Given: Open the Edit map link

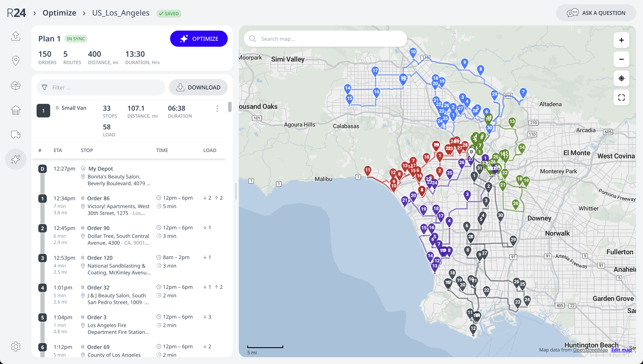Looking at the screenshot, I should pyautogui.click(x=622, y=350).
